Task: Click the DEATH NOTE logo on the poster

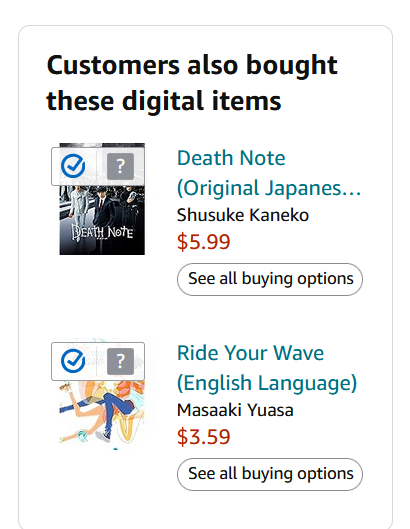Action: pyautogui.click(x=102, y=232)
